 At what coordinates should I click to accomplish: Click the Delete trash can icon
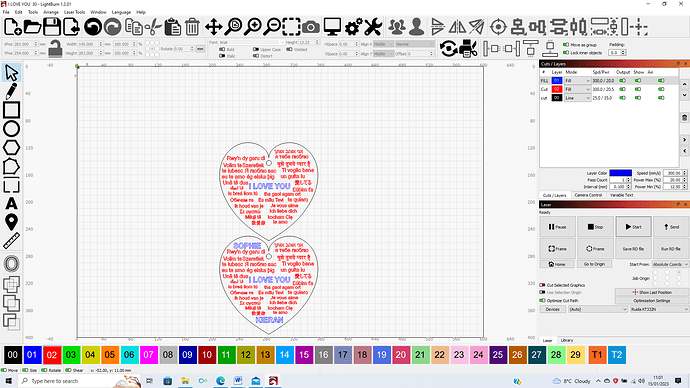click(x=192, y=27)
